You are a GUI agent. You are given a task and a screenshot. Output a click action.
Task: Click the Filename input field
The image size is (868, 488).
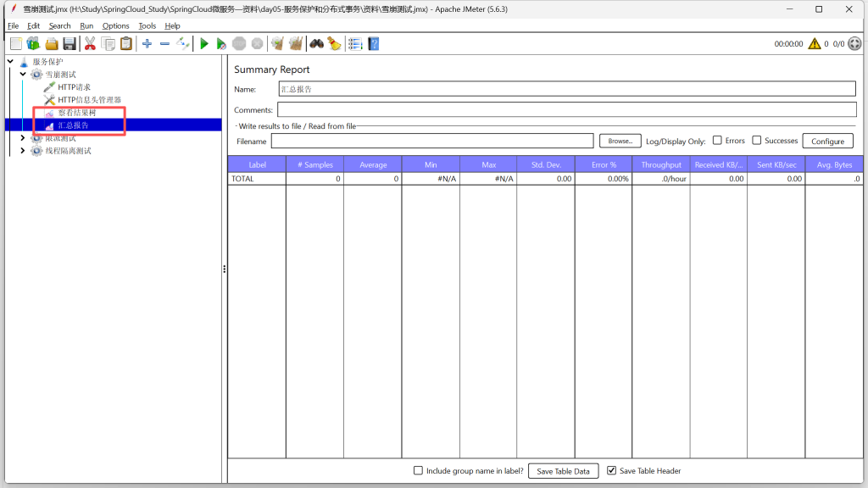pos(431,141)
